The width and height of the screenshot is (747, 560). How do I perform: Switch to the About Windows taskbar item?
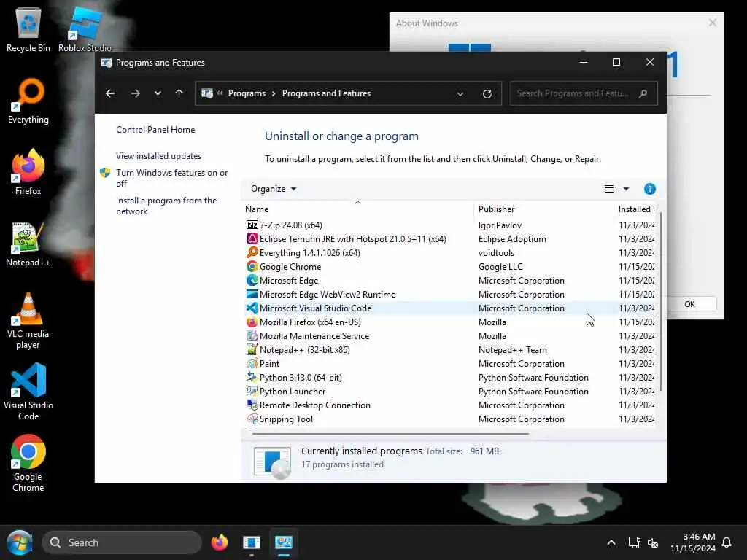(251, 542)
